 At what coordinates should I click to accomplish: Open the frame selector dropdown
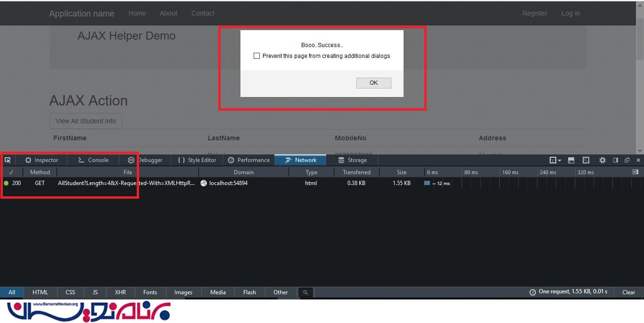pyautogui.click(x=555, y=160)
